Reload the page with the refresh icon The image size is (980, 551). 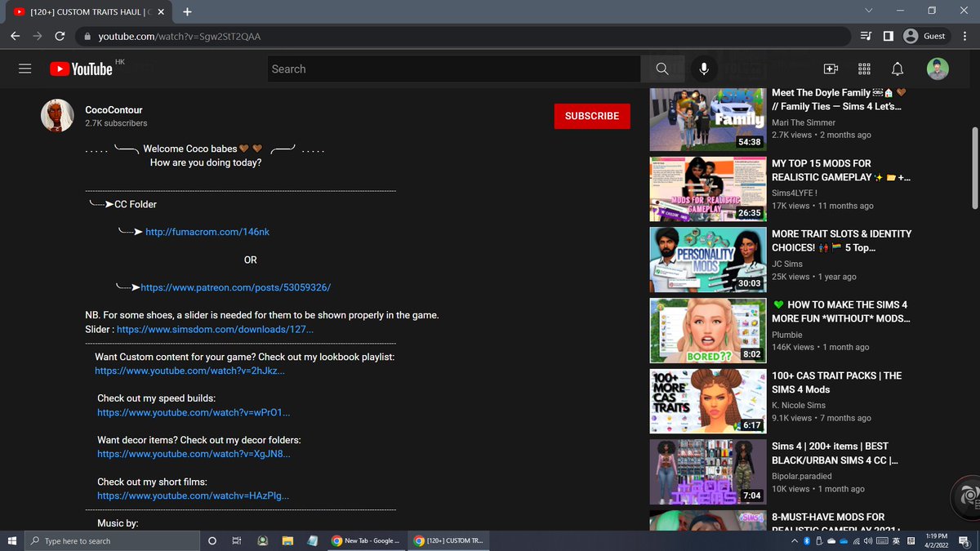click(60, 36)
